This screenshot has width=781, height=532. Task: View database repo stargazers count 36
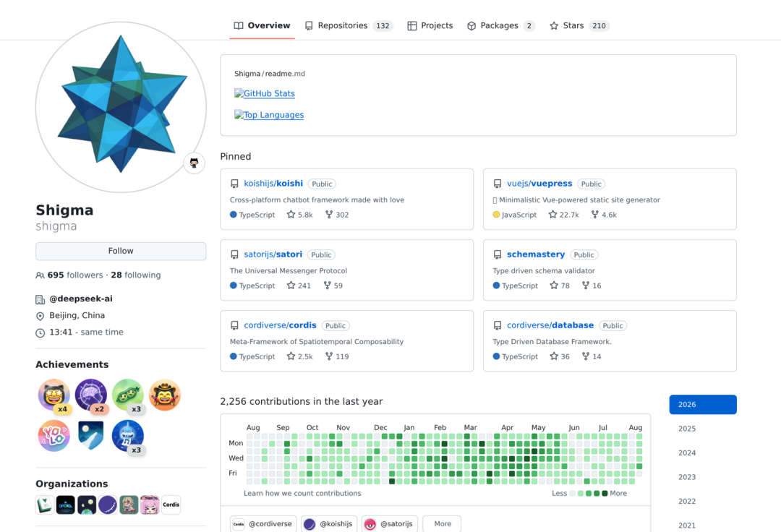click(x=559, y=356)
